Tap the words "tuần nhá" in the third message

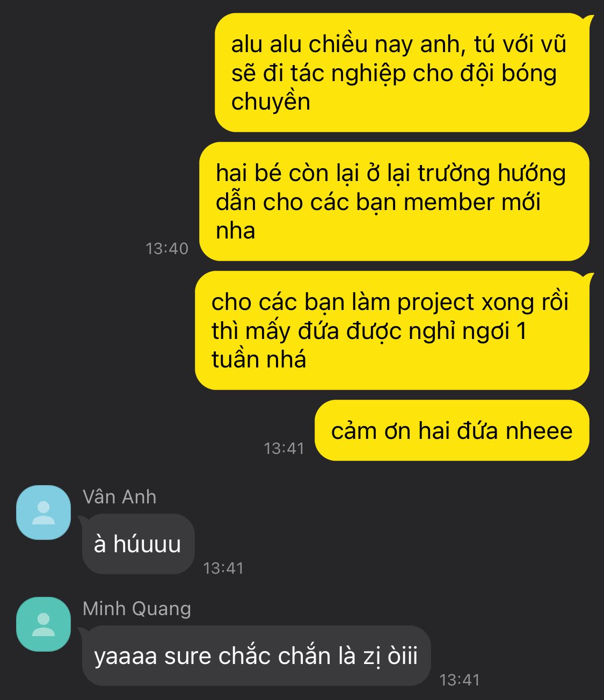click(x=259, y=359)
